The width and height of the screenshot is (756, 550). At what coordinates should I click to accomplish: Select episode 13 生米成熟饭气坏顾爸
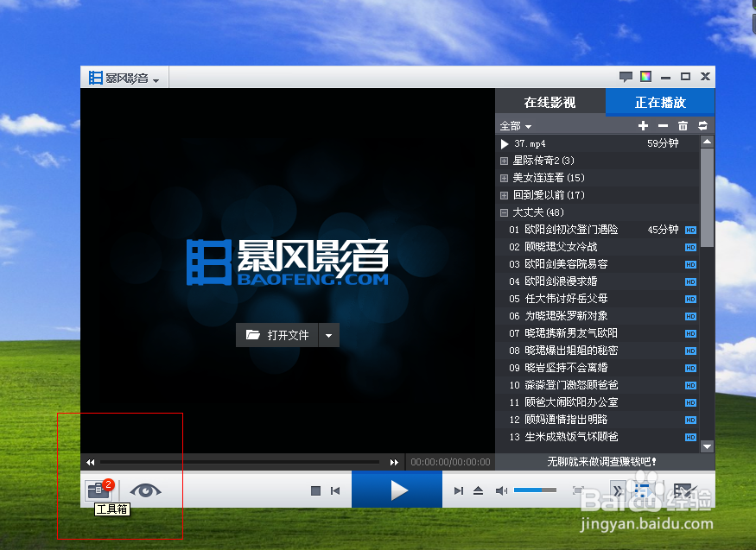click(x=597, y=437)
